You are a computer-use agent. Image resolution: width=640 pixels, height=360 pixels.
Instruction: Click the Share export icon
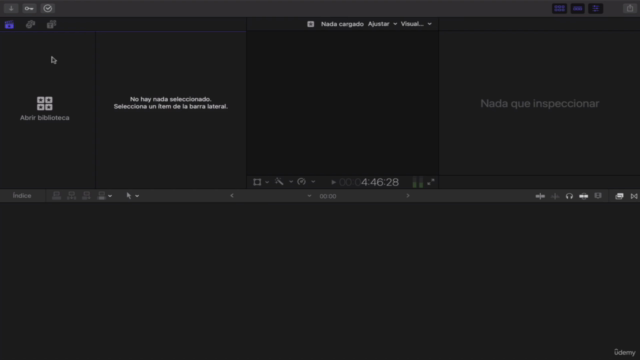point(630,8)
